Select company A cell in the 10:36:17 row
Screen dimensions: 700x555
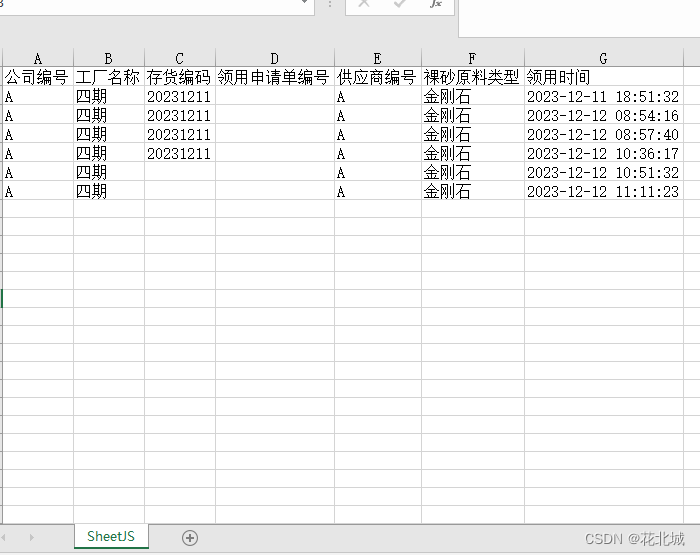pyautogui.click(x=38, y=153)
